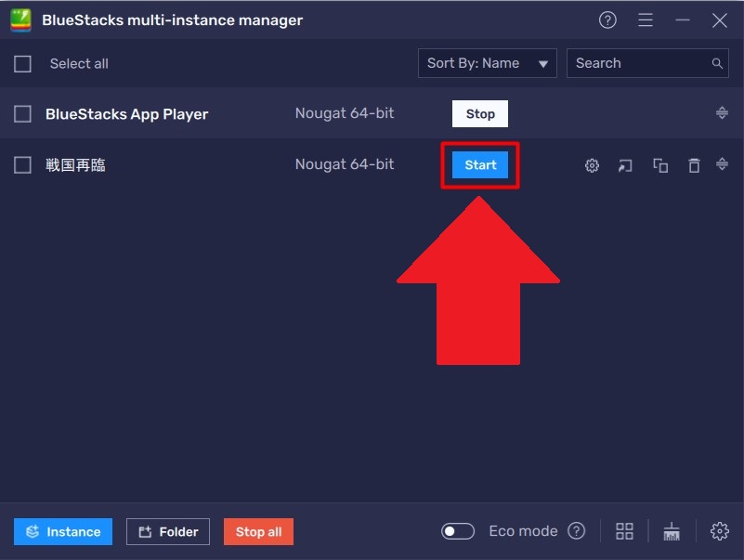Toggle the Eco mode switch

tap(457, 531)
